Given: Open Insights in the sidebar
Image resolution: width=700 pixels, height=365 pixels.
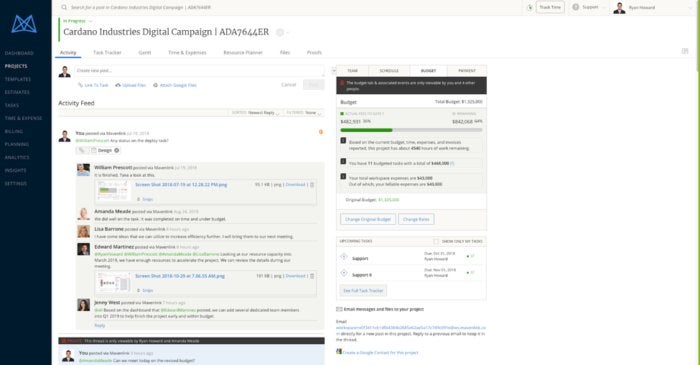Looking at the screenshot, I should 16,170.
